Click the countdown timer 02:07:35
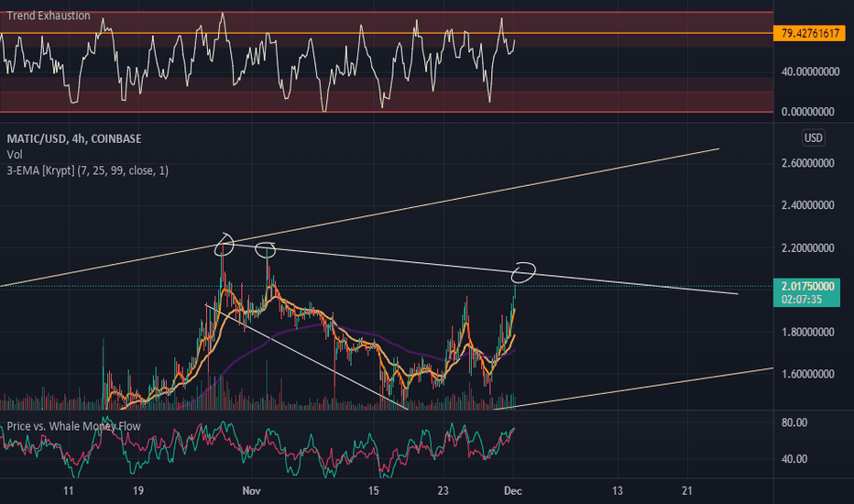The width and height of the screenshot is (854, 504). point(801,300)
